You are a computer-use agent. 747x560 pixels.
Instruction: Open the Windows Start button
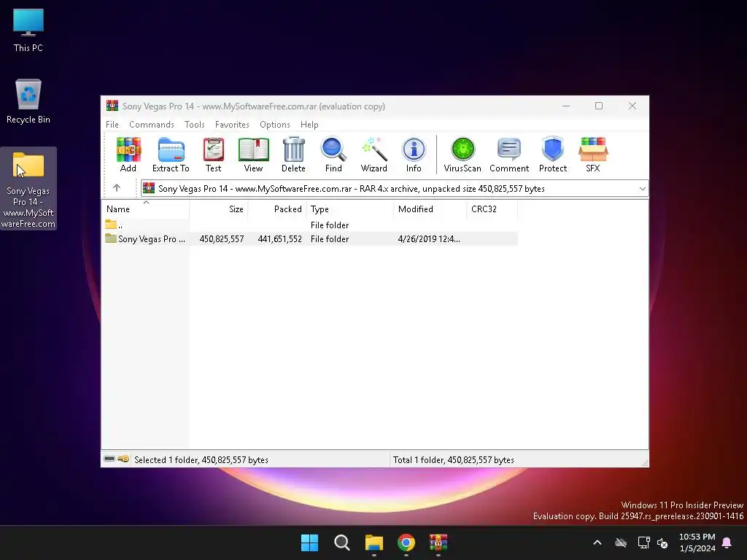point(309,542)
